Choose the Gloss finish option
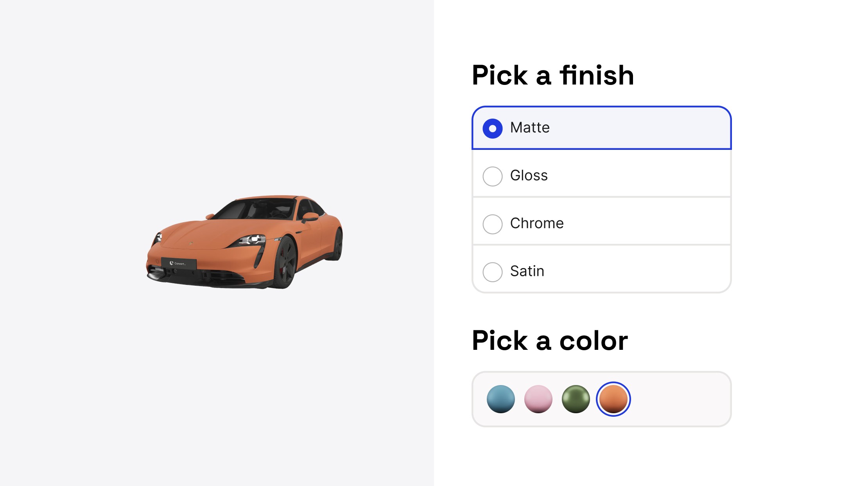The width and height of the screenshot is (868, 486). [x=492, y=176]
